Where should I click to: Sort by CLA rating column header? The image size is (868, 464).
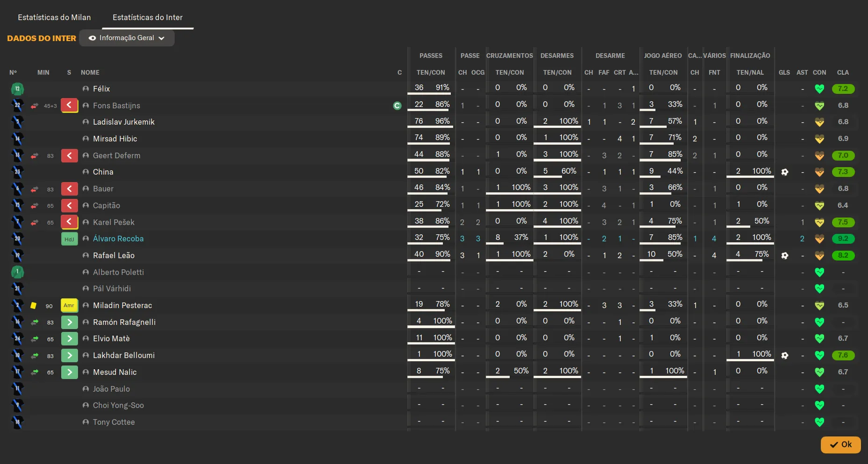(x=843, y=72)
